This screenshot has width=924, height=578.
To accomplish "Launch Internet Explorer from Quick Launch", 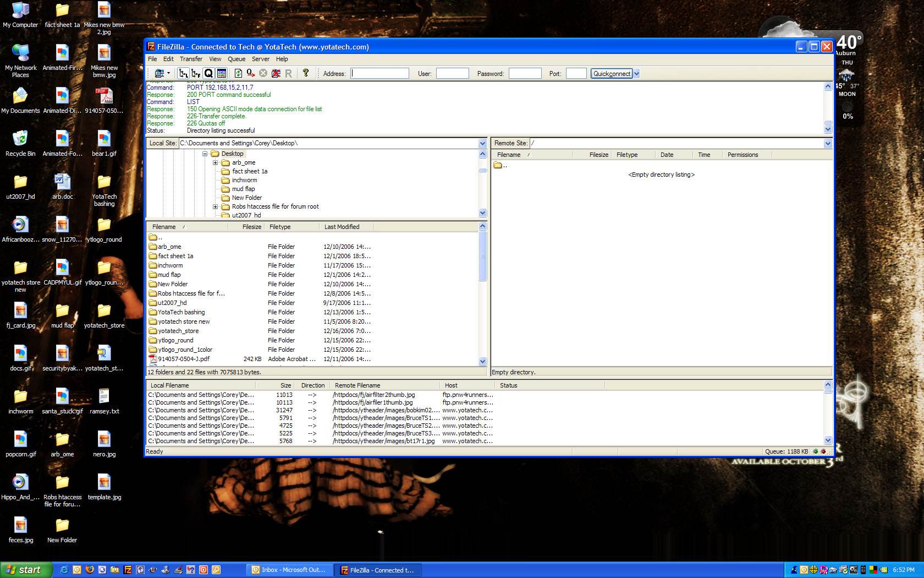I will pos(64,570).
